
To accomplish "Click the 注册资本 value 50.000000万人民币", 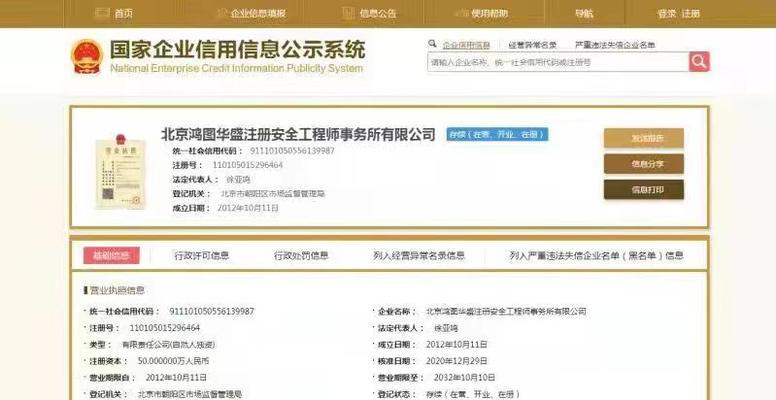I will pyautogui.click(x=173, y=361).
